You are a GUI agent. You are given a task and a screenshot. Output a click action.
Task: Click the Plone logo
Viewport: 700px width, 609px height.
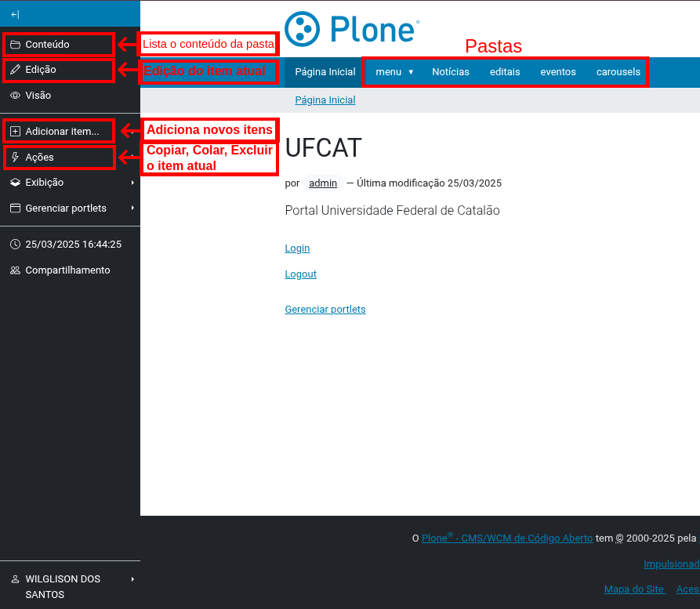coord(352,29)
